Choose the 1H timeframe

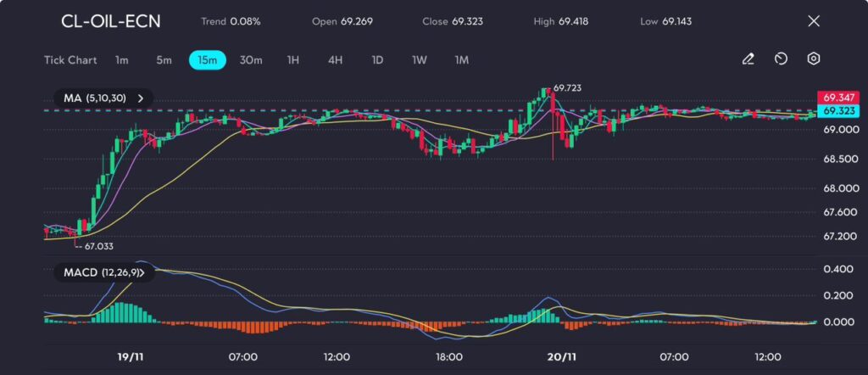click(293, 60)
